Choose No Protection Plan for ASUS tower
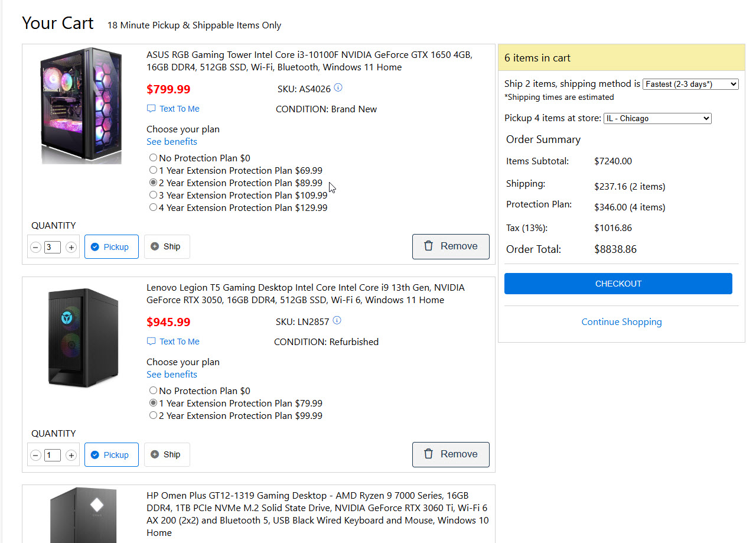The width and height of the screenshot is (756, 543). (154, 158)
